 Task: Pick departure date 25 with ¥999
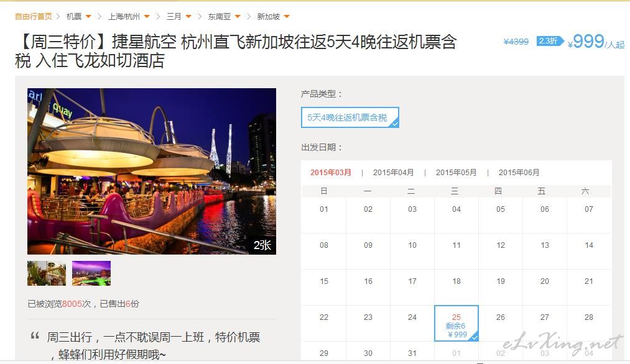[x=456, y=324]
